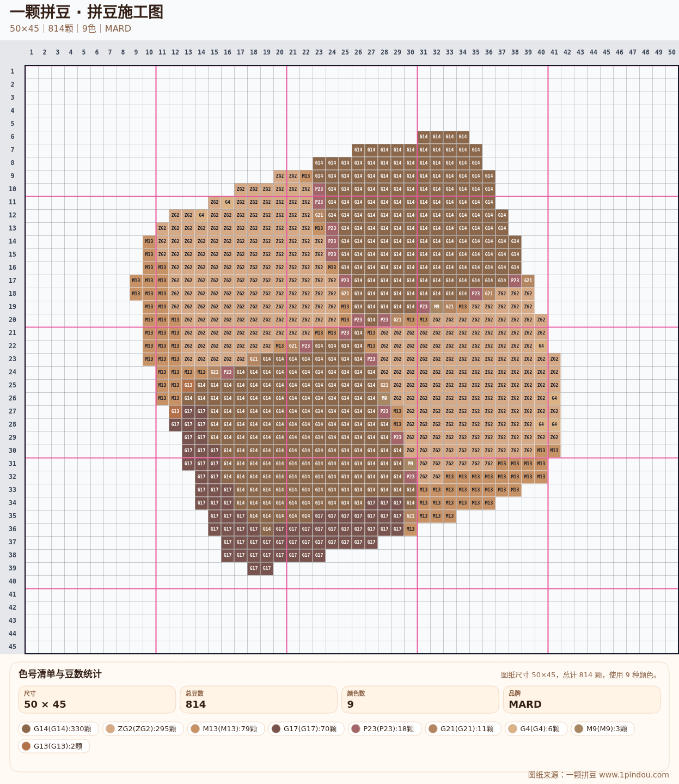The width and height of the screenshot is (679, 784).
Task: Click the M9 bead in row 26
Action: (x=384, y=398)
